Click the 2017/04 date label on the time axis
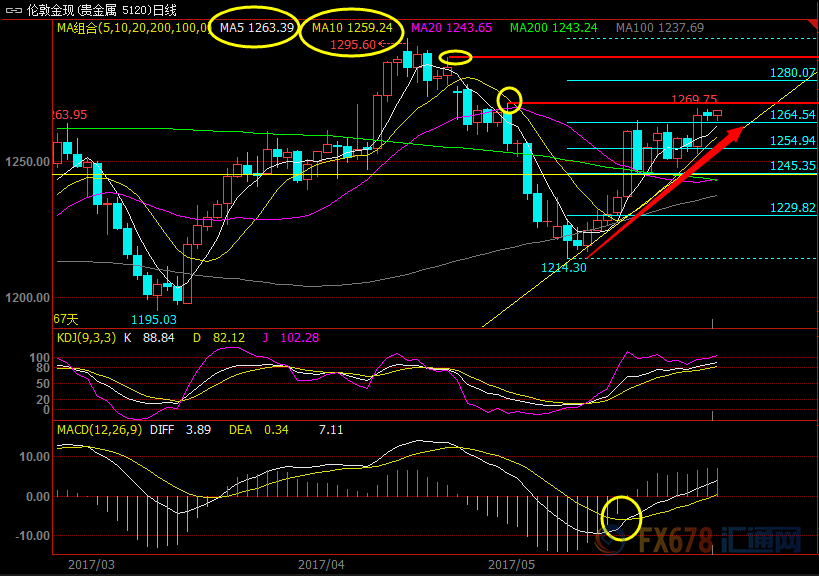Screen dimensions: 819x576 tap(322, 564)
